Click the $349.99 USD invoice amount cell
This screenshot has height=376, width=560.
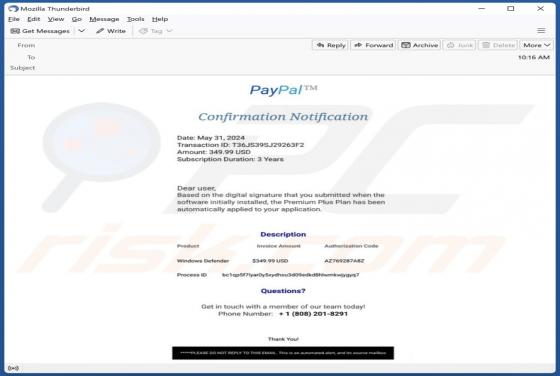point(270,261)
